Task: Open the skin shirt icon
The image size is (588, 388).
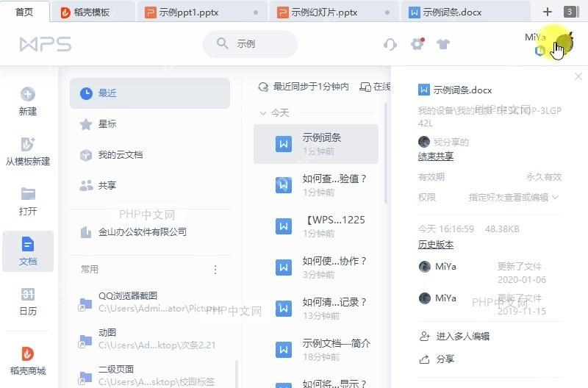Action: point(443,44)
